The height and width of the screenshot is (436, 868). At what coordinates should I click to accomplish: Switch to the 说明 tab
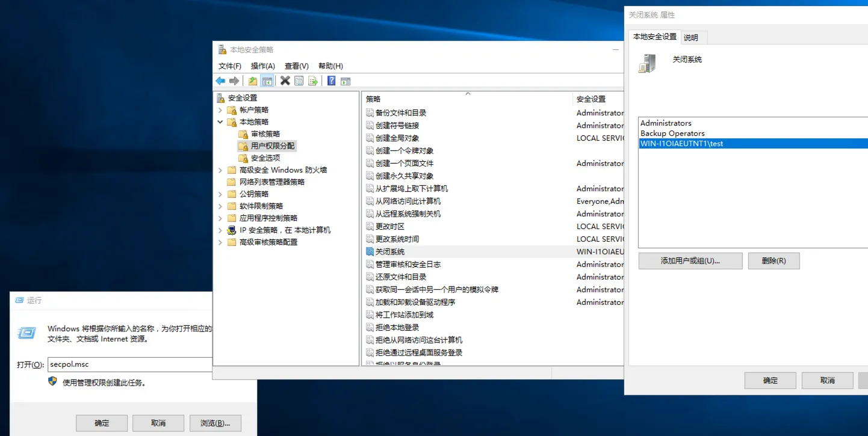pyautogui.click(x=691, y=37)
